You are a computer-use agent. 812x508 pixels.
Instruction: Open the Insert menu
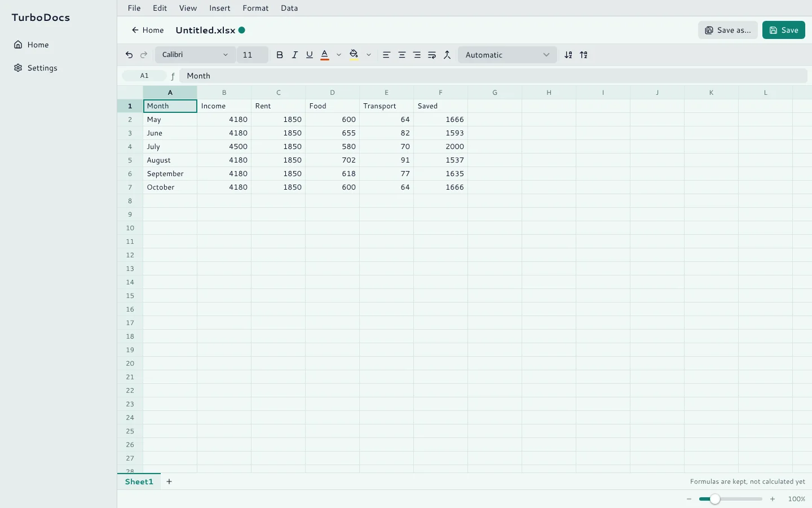[x=220, y=8]
